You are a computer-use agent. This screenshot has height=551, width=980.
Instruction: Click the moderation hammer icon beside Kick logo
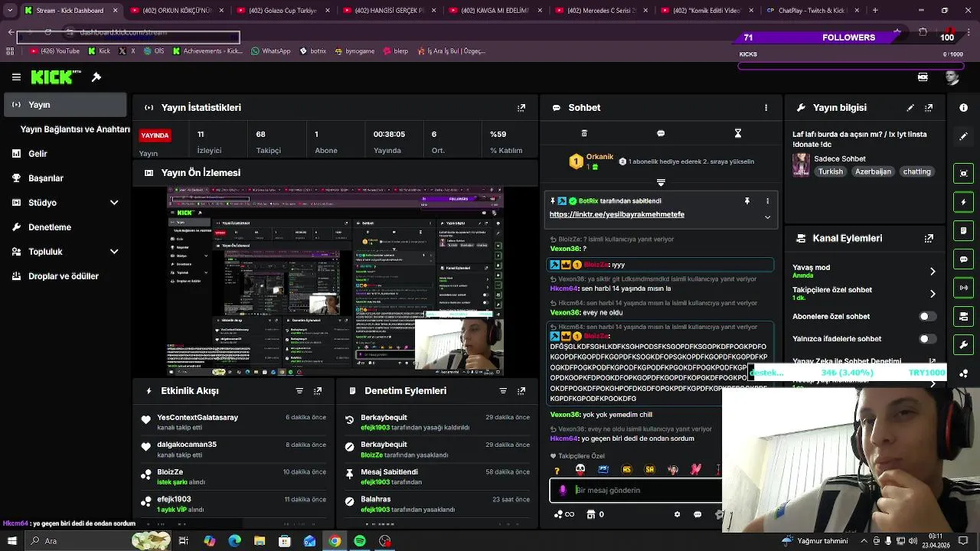(96, 77)
